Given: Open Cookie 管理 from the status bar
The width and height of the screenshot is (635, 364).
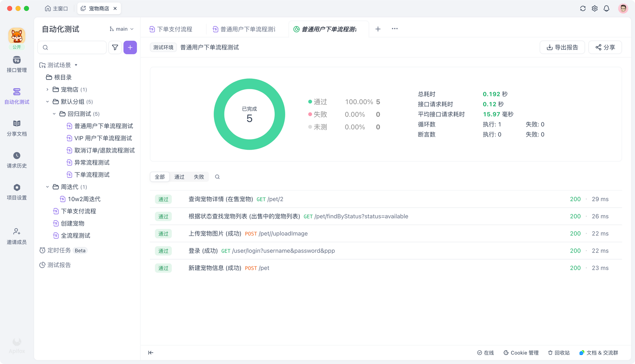Looking at the screenshot, I should click(x=521, y=353).
